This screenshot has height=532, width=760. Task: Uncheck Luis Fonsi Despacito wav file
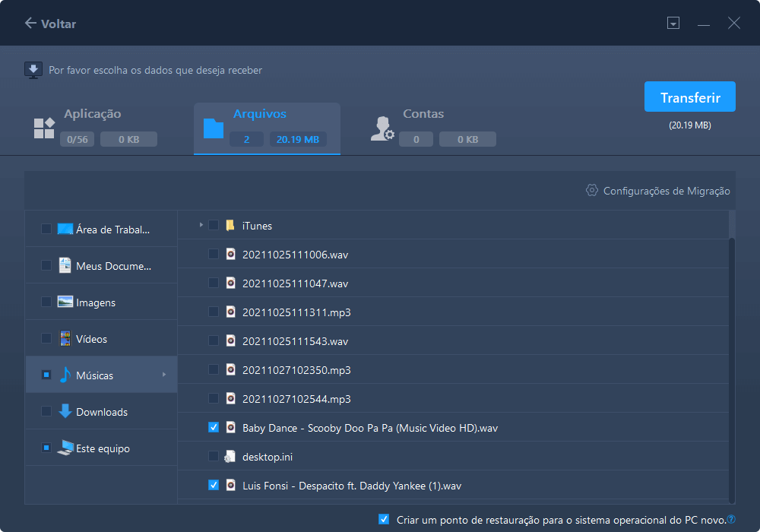click(x=214, y=485)
